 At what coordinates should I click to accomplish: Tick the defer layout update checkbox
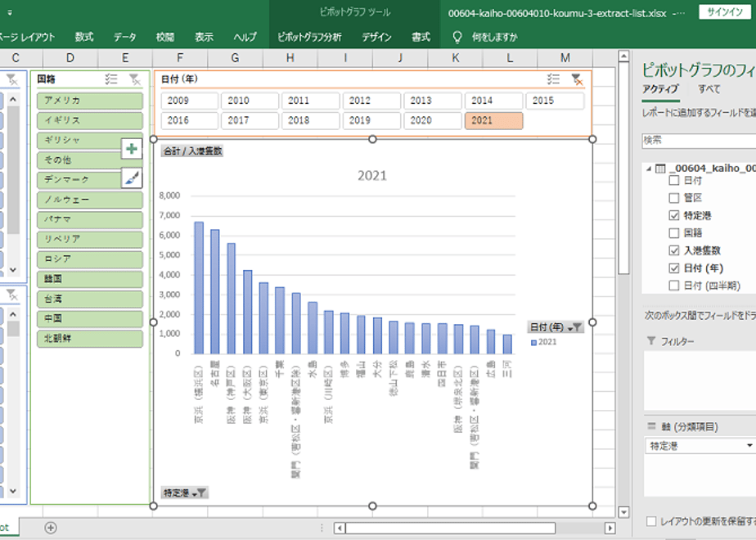pyautogui.click(x=651, y=521)
